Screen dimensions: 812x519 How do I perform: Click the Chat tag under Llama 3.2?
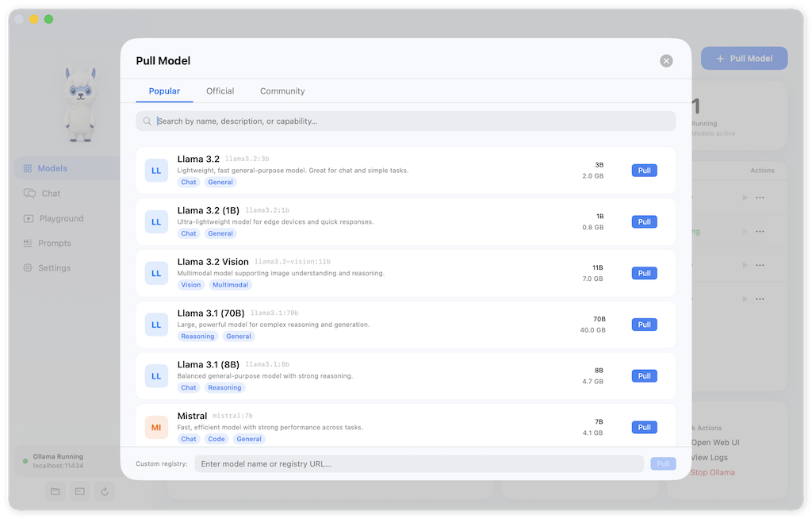[189, 182]
